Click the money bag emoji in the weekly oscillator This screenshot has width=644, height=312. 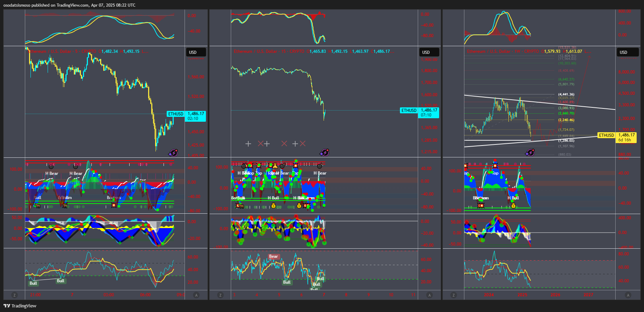point(513,206)
